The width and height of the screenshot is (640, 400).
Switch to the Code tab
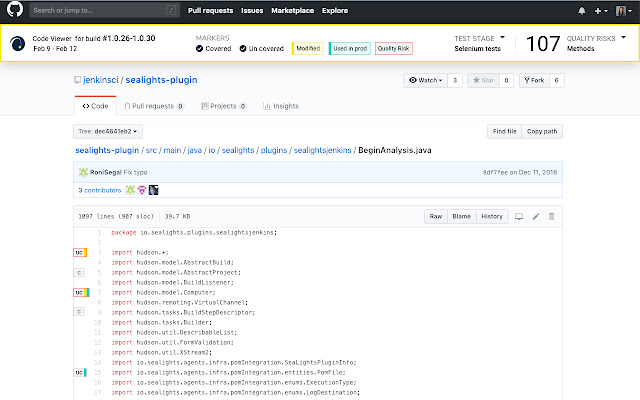[95, 106]
